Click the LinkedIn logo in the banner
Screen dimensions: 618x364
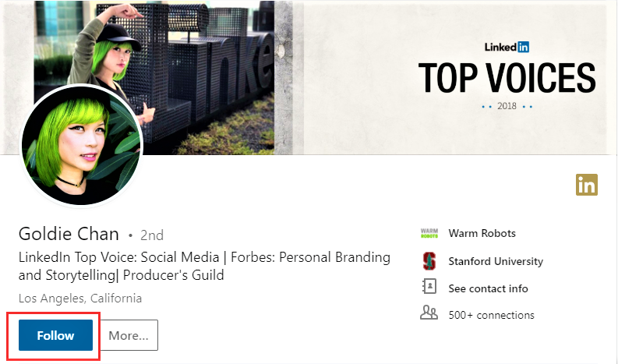point(507,47)
